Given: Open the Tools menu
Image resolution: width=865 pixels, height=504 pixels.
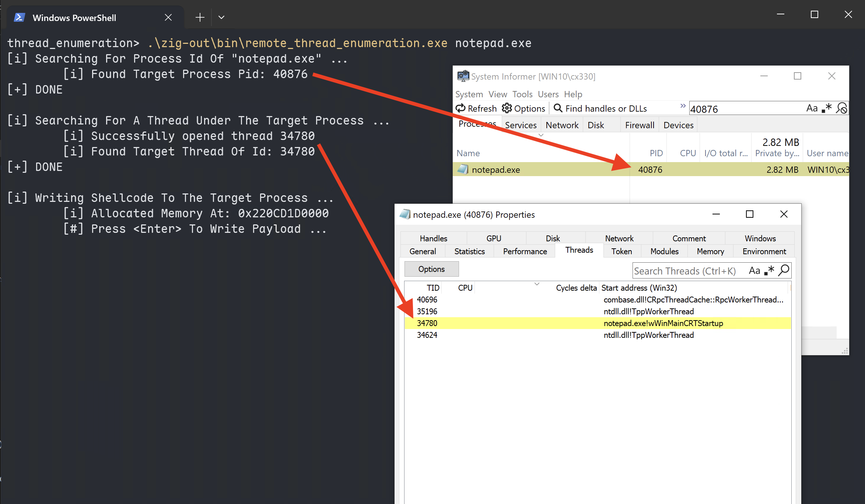Looking at the screenshot, I should pyautogui.click(x=522, y=94).
